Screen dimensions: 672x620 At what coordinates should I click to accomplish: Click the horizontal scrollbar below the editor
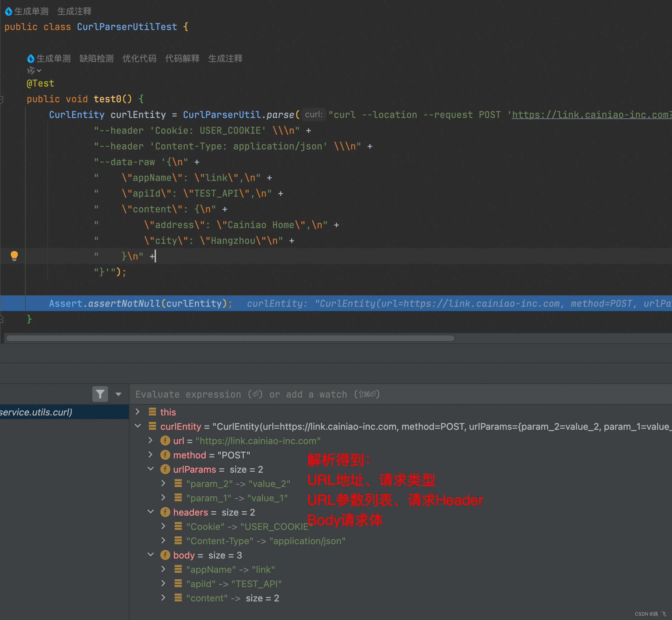[x=229, y=338]
